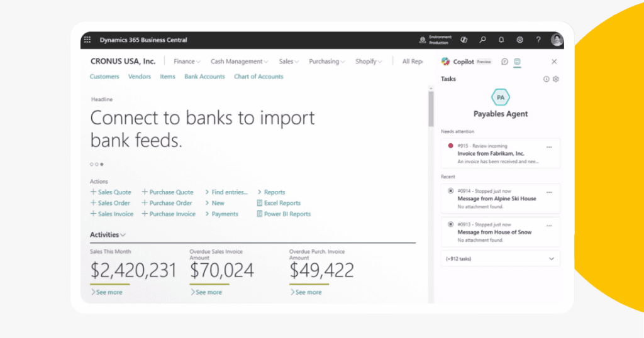This screenshot has width=644, height=338.
Task: Click the Copilot icon in top bar
Action: tap(464, 40)
